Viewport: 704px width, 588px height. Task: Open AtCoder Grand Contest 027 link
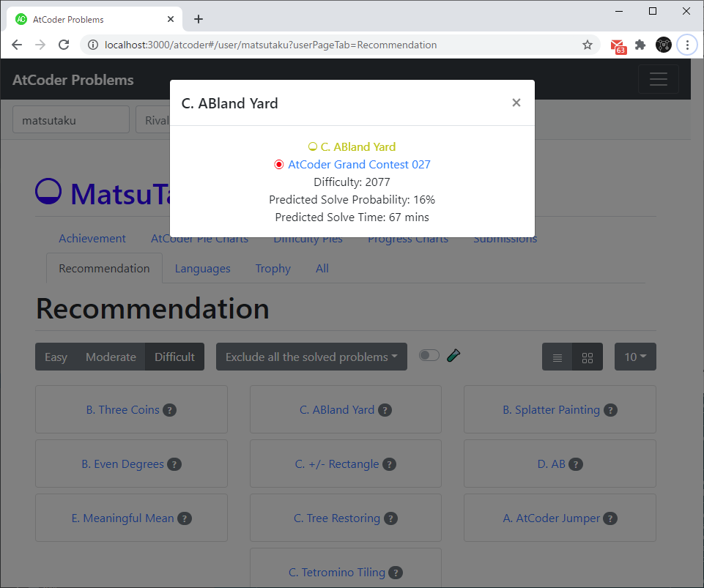(x=359, y=164)
